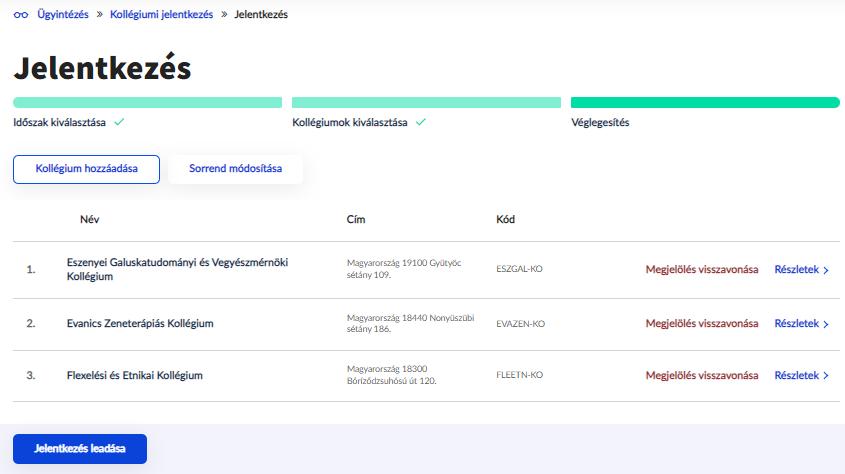
Task: Click the Kód column header
Action: click(505, 219)
